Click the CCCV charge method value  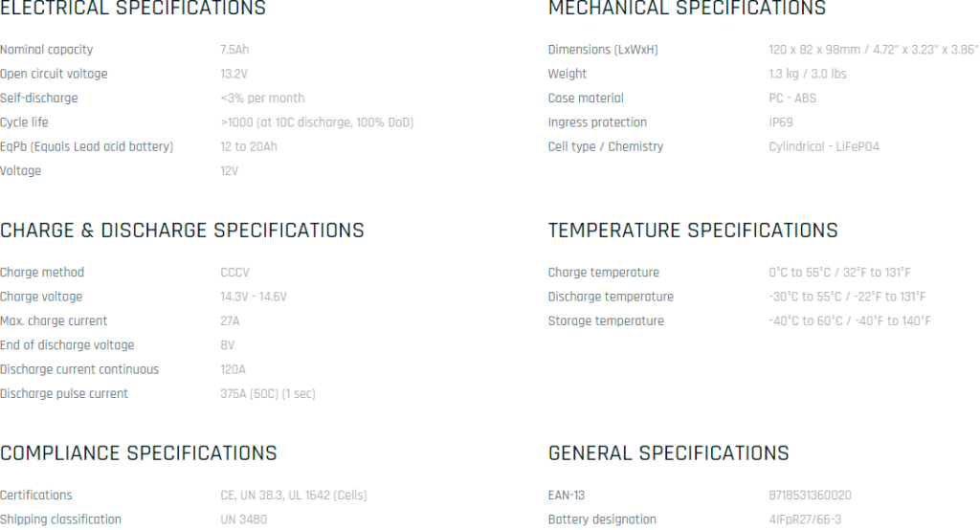click(234, 273)
